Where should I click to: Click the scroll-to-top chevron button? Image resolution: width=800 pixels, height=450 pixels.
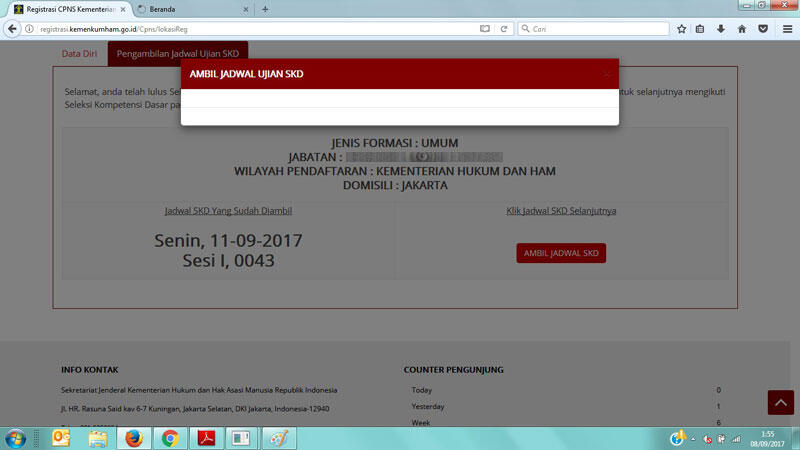[781, 403]
